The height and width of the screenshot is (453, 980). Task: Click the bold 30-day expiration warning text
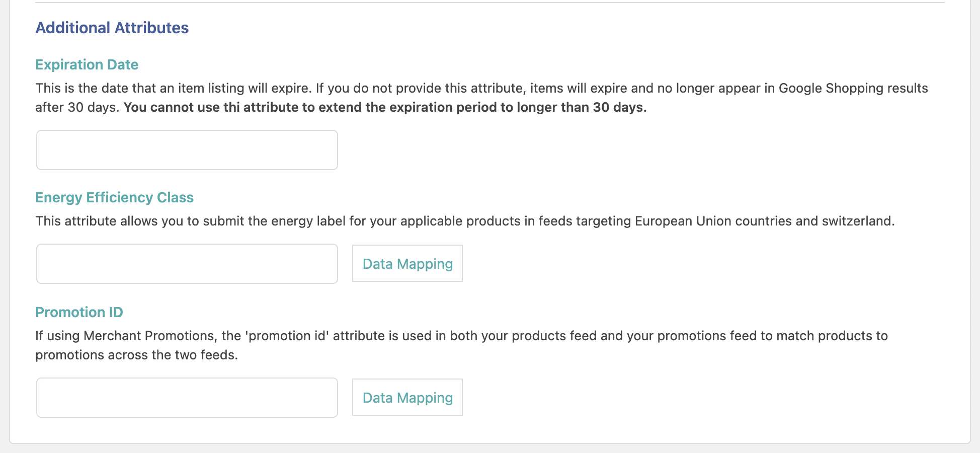click(385, 107)
